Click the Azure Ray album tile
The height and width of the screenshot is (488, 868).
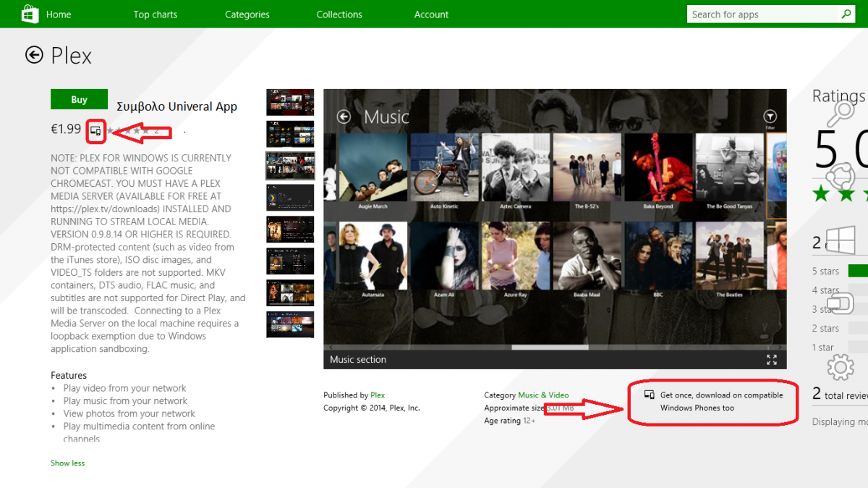coord(516,261)
